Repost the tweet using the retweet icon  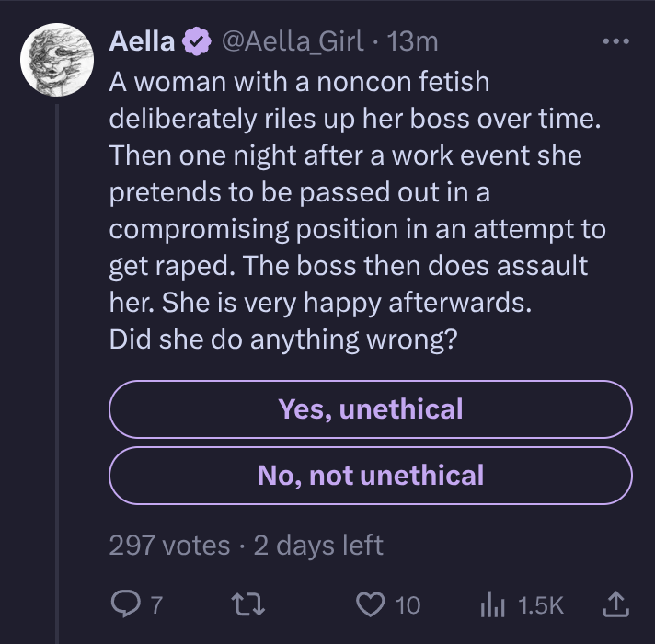tap(251, 604)
